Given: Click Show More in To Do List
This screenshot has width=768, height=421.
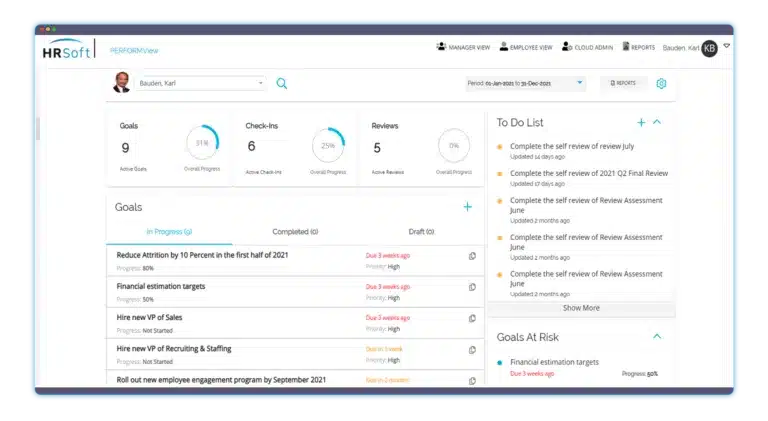Looking at the screenshot, I should tap(581, 308).
